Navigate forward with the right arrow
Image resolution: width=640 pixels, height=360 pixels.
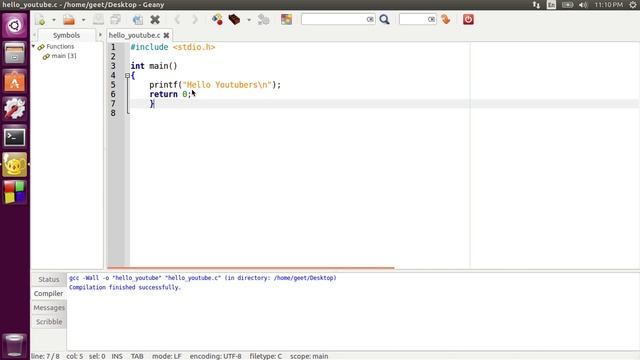195,20
